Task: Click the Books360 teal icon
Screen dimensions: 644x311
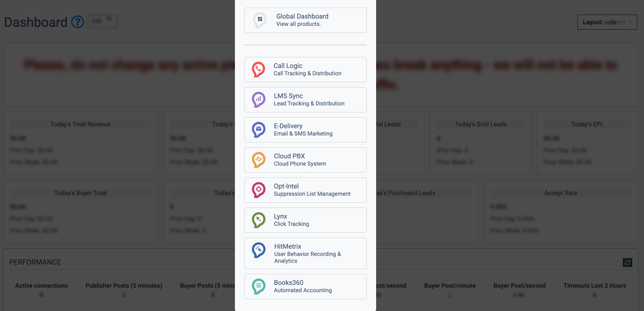Action: pos(258,287)
